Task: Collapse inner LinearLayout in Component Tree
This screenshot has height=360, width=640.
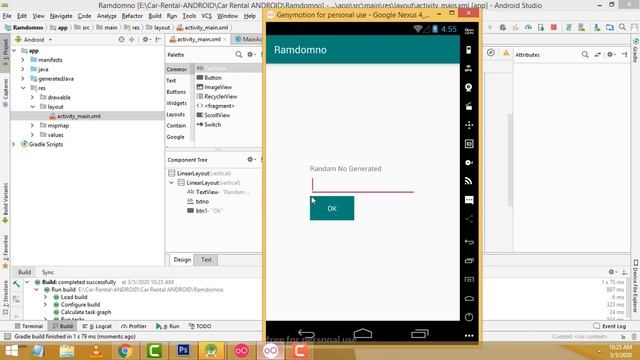Action: pyautogui.click(x=172, y=183)
